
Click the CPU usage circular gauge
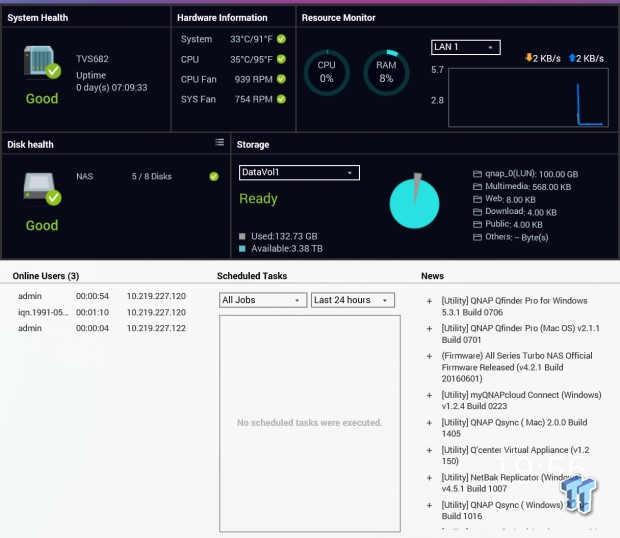click(x=327, y=72)
